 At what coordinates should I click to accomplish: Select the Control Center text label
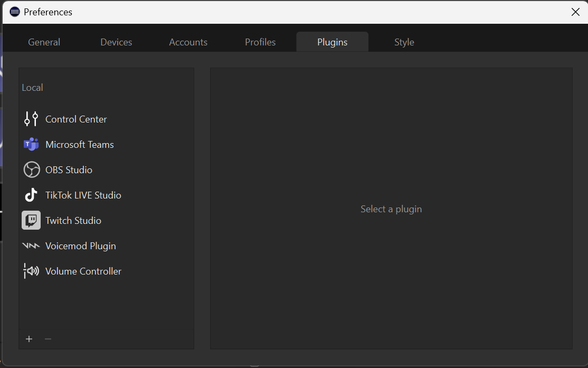tap(76, 119)
